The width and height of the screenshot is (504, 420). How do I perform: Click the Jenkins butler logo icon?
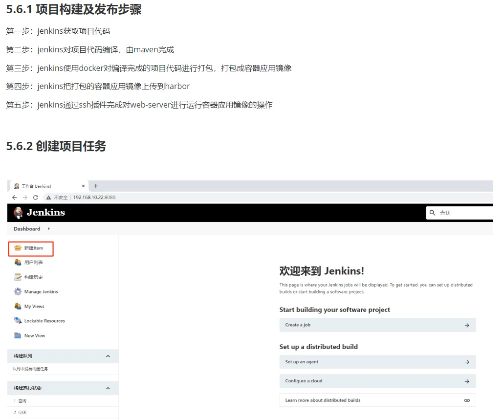tap(18, 213)
